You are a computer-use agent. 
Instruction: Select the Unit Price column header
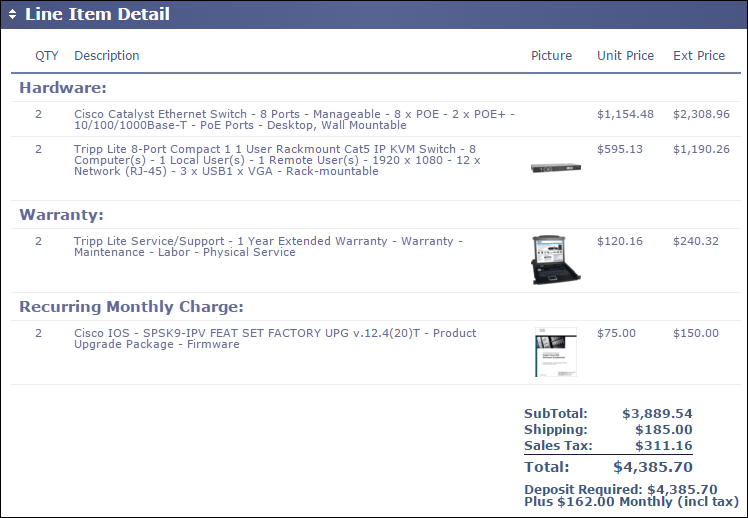625,56
